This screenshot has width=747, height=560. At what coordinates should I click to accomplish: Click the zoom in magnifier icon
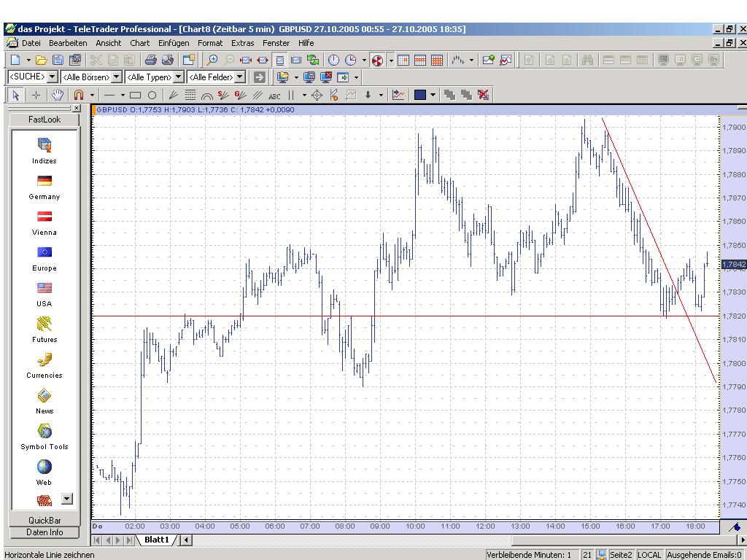pyautogui.click(x=212, y=60)
